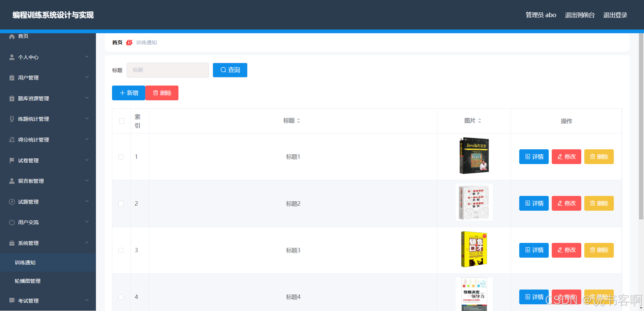Viewport: 644px width, 311px height.
Task: Collapse the 系统管理 menu chevron
Action: point(87,242)
